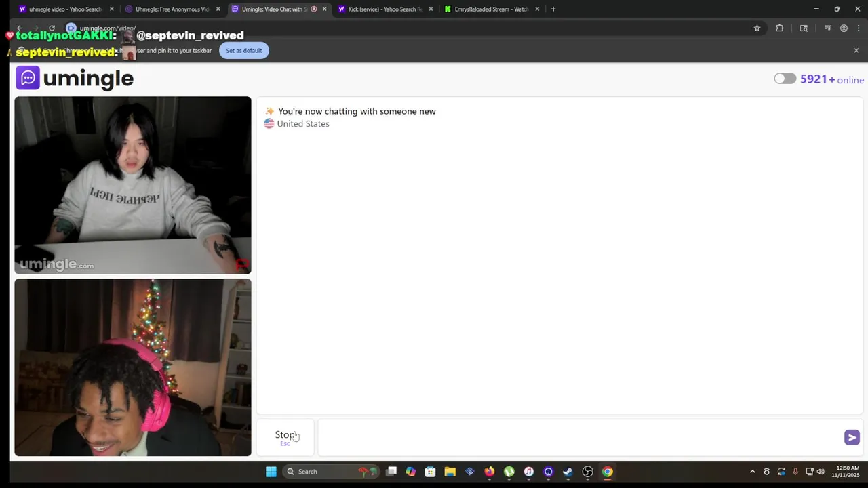The image size is (868, 488).
Task: Open a new browser tab
Action: coord(553,9)
